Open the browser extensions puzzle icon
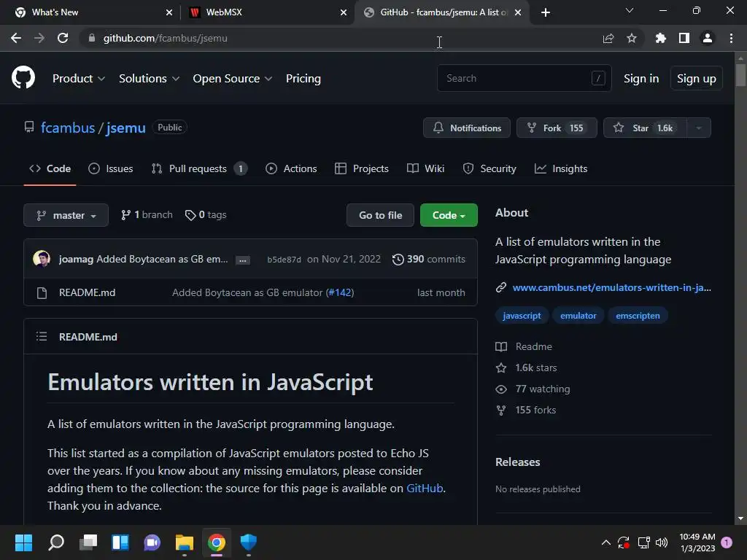The width and height of the screenshot is (747, 560). point(660,38)
